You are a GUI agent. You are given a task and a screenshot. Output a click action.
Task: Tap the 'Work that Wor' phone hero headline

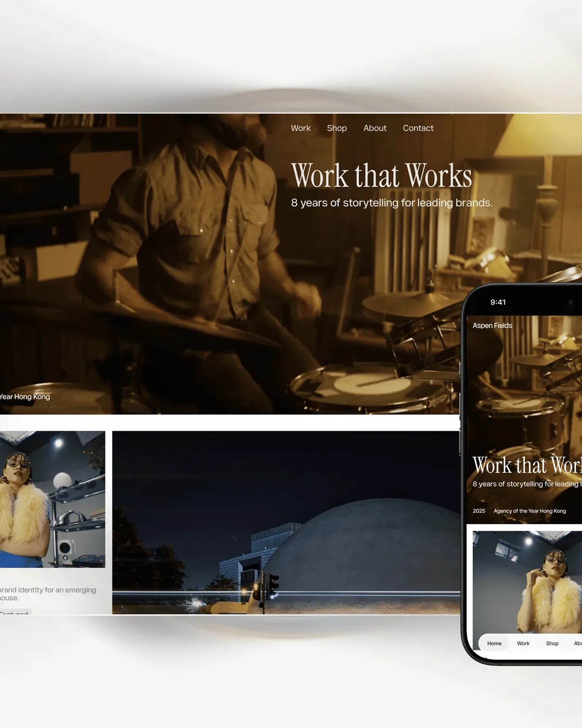pos(527,465)
